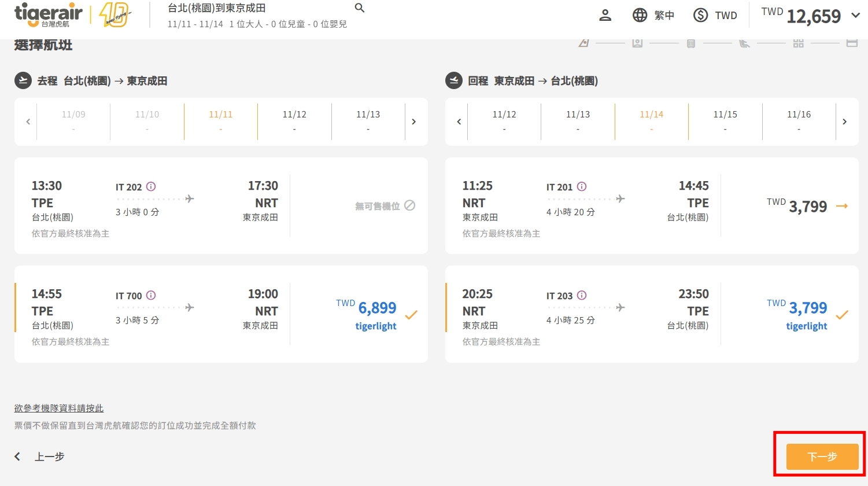Show info for flight IT 201
This screenshot has width=868, height=486.
[x=582, y=186]
